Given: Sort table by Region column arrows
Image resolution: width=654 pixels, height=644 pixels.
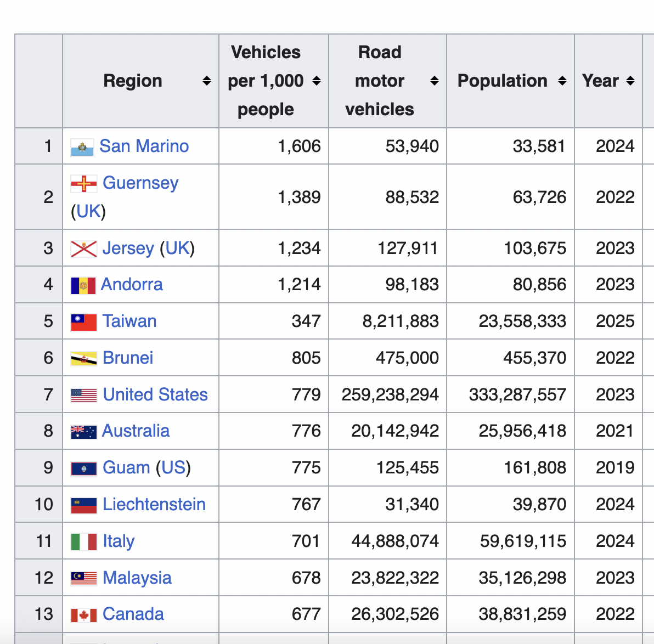Looking at the screenshot, I should [206, 81].
